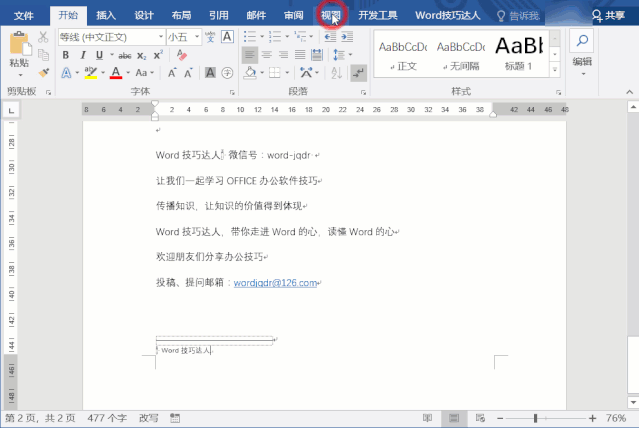Image resolution: width=639 pixels, height=428 pixels.
Task: Toggle Italic formatting
Action: click(x=83, y=55)
